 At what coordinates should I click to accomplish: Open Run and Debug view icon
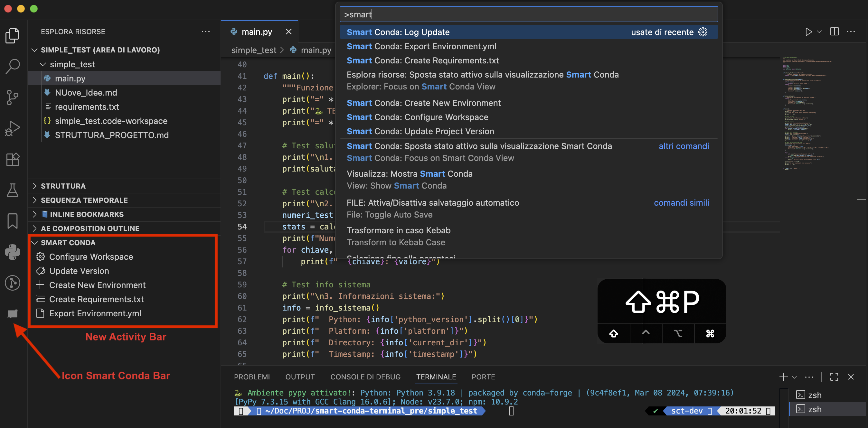coord(13,128)
